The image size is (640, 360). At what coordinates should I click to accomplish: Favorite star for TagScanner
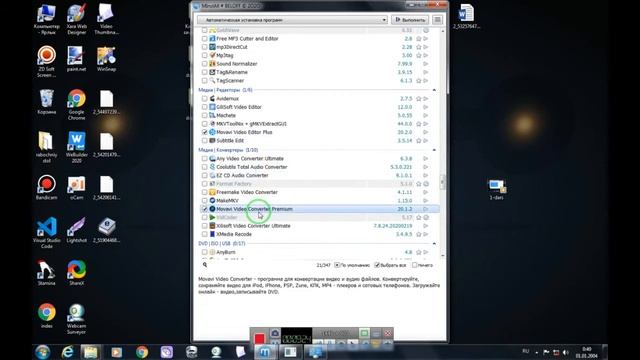[418, 81]
